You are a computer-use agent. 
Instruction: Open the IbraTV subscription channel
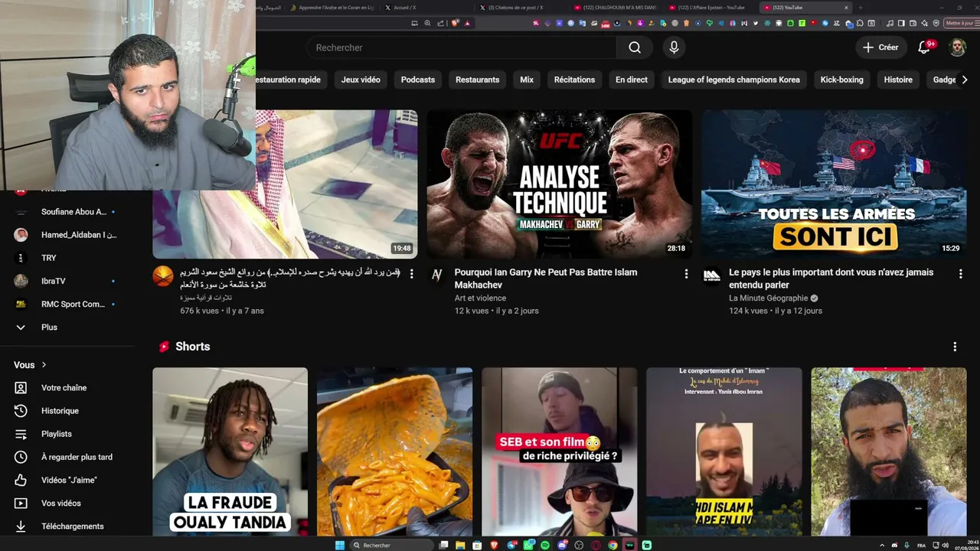(x=64, y=281)
